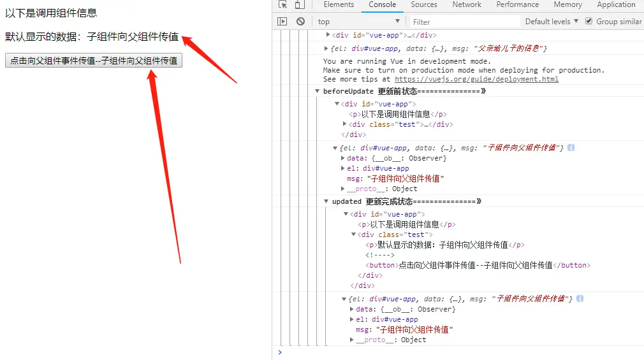Image resolution: width=644 pixels, height=360 pixels.
Task: Click msg value in beforeUpdate object
Action: coord(406,178)
